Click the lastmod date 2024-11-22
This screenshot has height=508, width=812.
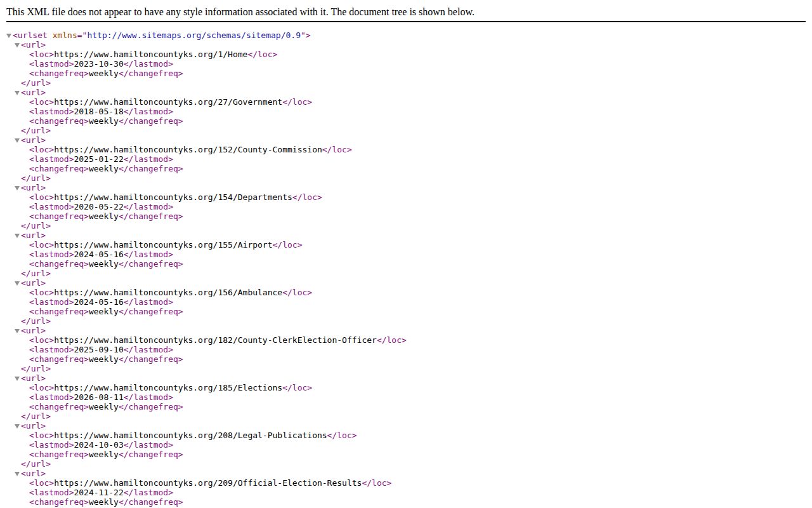coord(99,493)
